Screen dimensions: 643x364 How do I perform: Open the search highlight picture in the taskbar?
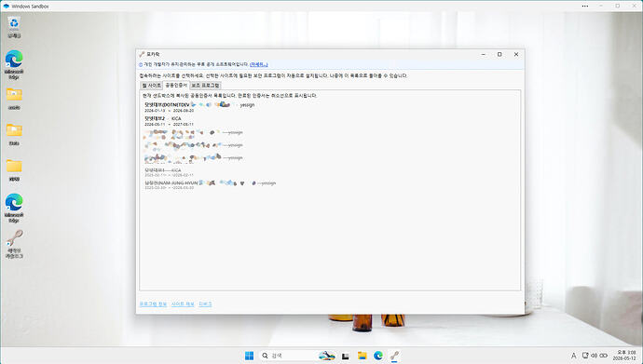[x=326, y=356]
